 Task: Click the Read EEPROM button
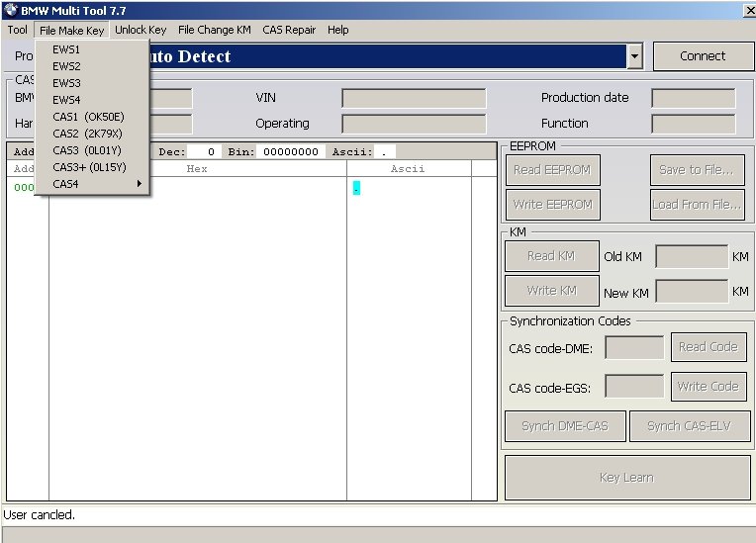551,170
